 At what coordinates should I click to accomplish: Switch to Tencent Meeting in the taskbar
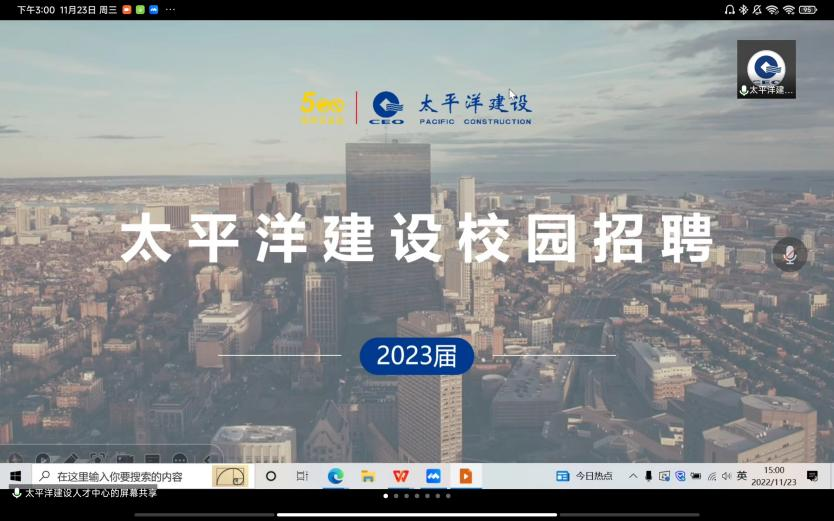[x=433, y=477]
